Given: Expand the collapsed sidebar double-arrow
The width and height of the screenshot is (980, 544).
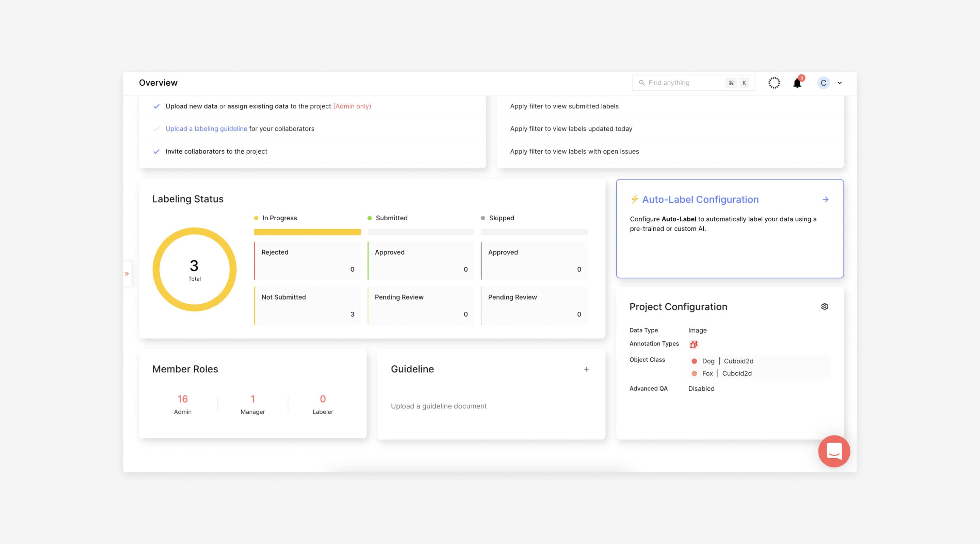Looking at the screenshot, I should (127, 274).
